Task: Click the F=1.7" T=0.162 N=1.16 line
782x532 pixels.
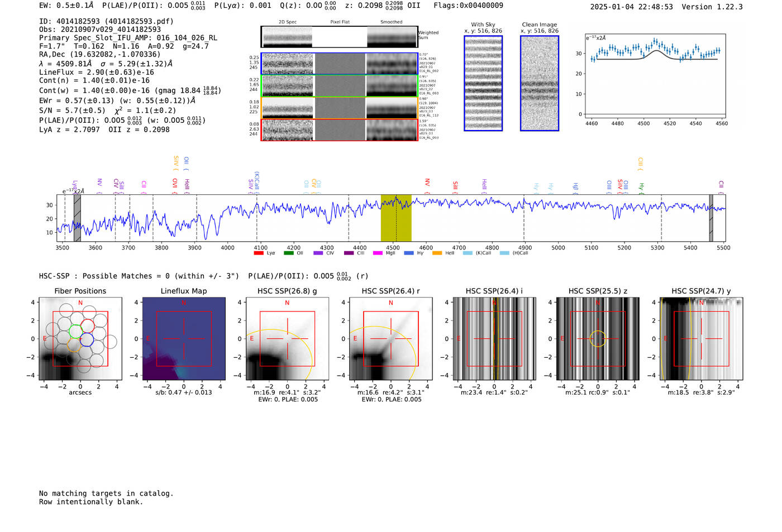Action: (123, 46)
